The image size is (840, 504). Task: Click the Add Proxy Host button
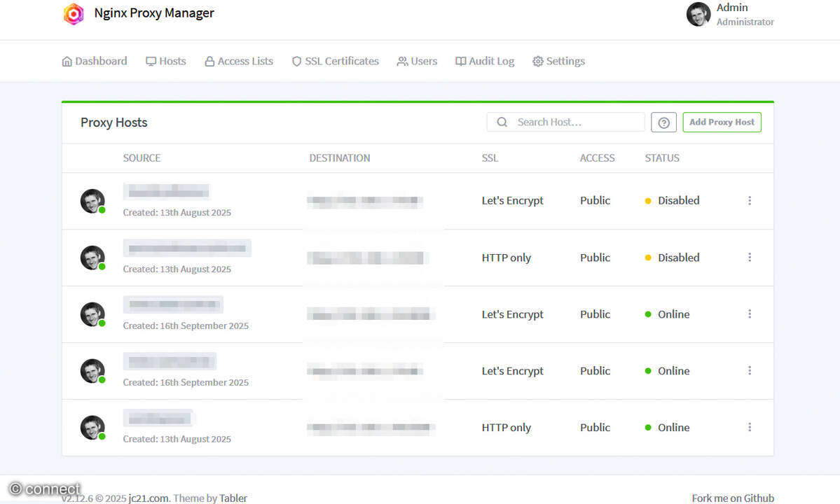[722, 122]
